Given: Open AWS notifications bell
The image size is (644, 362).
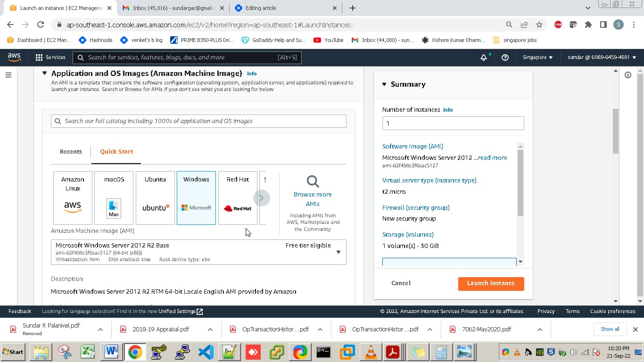Looking at the screenshot, I should click(x=484, y=57).
